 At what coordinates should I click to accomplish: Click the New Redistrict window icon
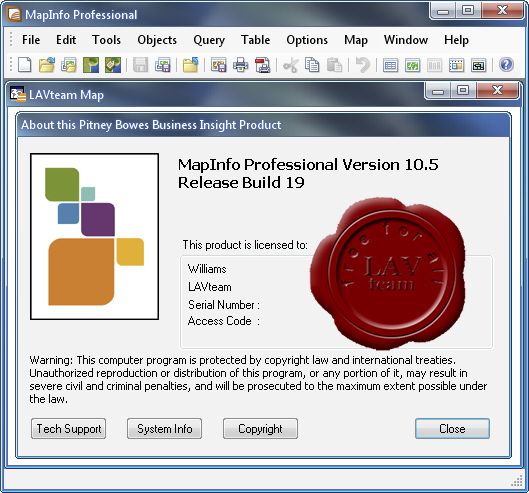[x=478, y=64]
